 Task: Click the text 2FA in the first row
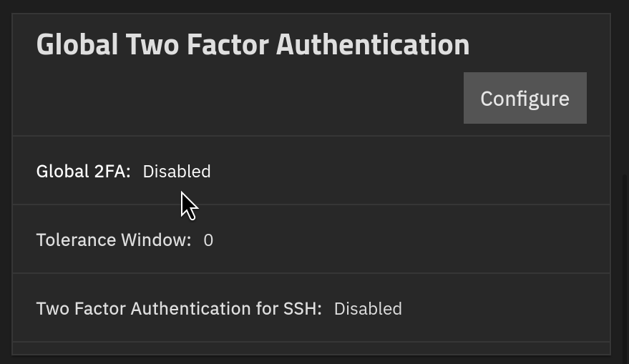112,172
